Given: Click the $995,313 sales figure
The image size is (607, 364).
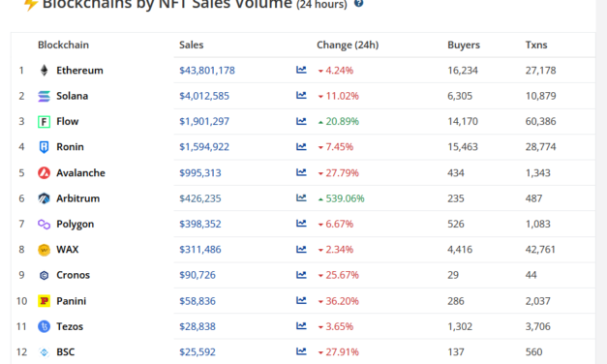Looking at the screenshot, I should 200,172.
